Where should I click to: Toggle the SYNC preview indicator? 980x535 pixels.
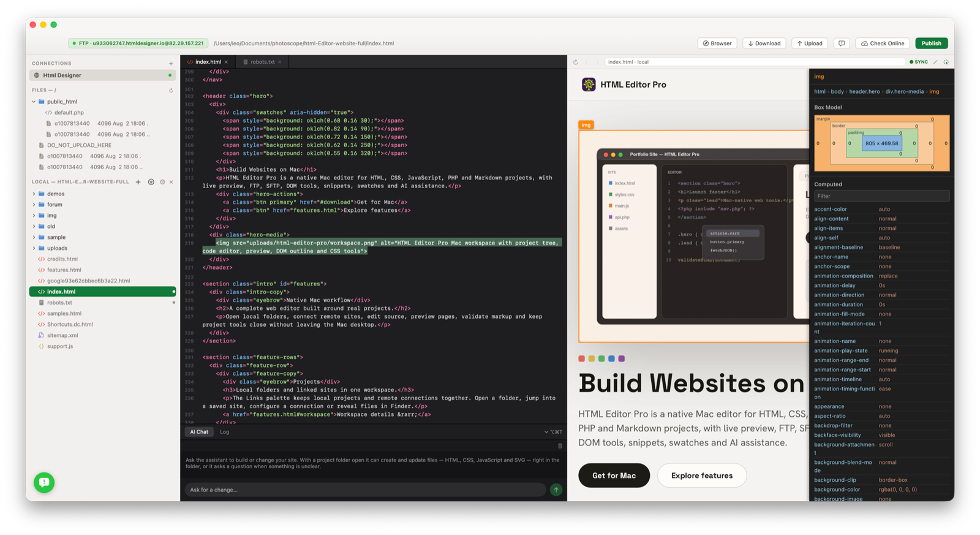919,62
